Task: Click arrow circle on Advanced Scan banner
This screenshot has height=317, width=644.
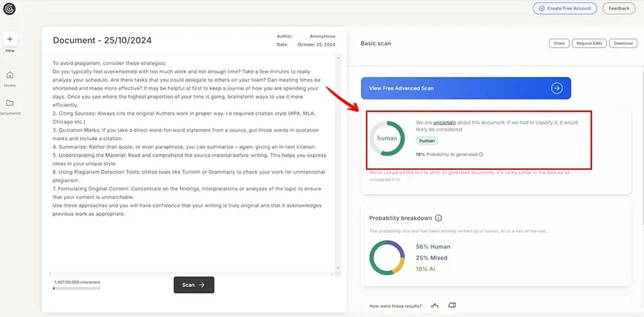Action: pyautogui.click(x=556, y=88)
